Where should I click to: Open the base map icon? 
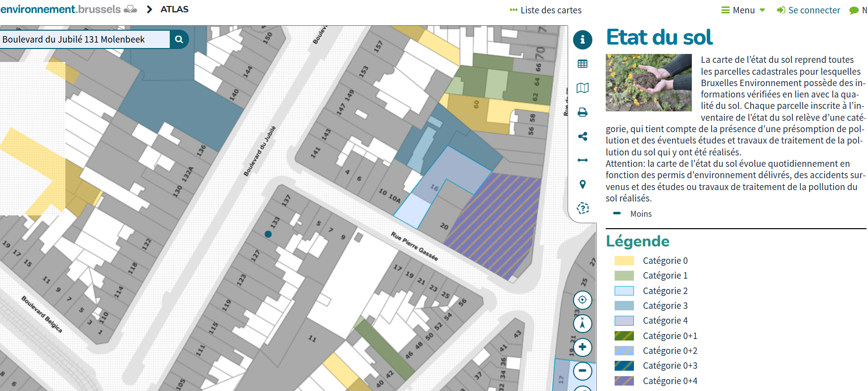tap(582, 88)
